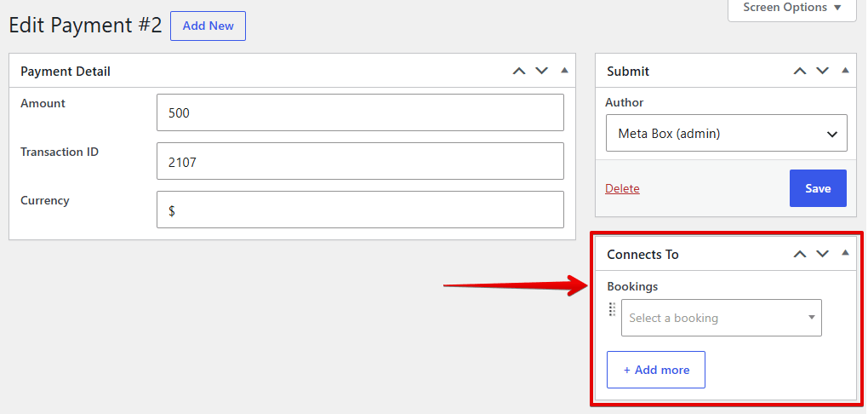
Task: Collapse the Connects To panel
Action: point(845,253)
